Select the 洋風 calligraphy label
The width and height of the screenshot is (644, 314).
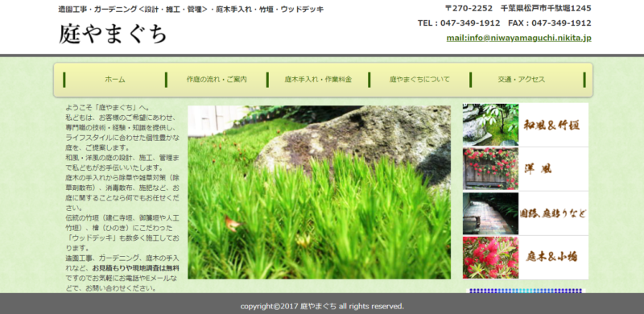tap(538, 169)
